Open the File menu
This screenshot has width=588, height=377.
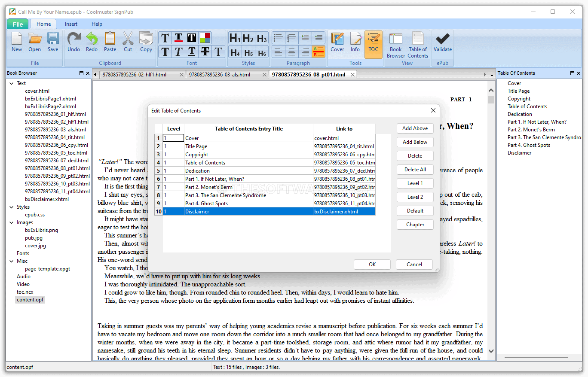point(18,24)
